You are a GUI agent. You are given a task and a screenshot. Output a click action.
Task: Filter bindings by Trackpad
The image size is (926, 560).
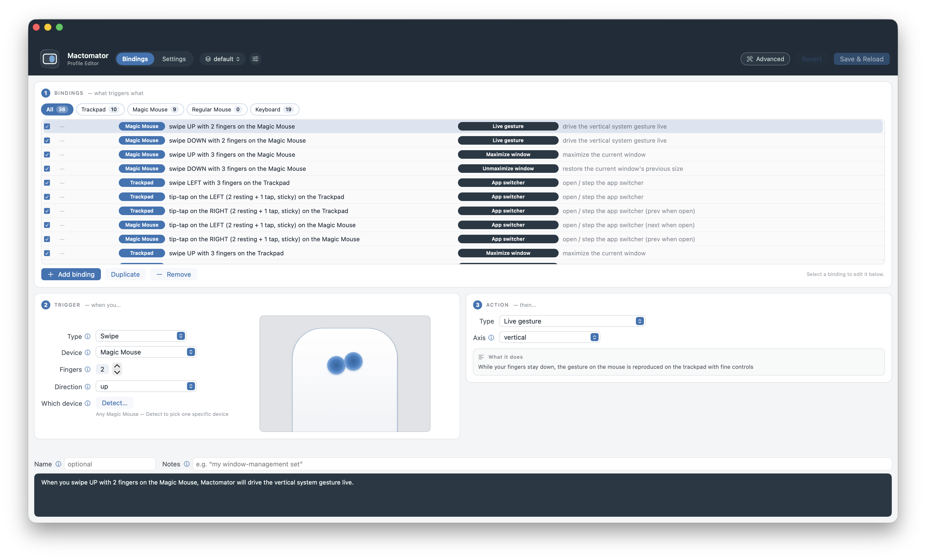coord(100,109)
